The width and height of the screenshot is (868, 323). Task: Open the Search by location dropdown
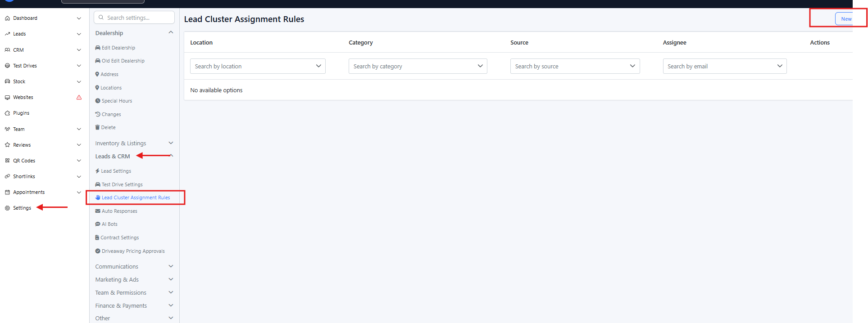point(257,66)
